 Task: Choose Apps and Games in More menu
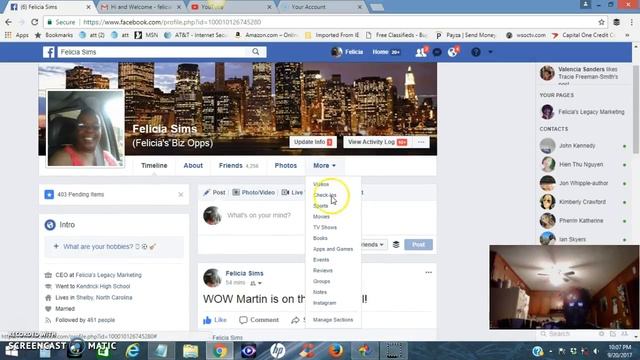[333, 249]
